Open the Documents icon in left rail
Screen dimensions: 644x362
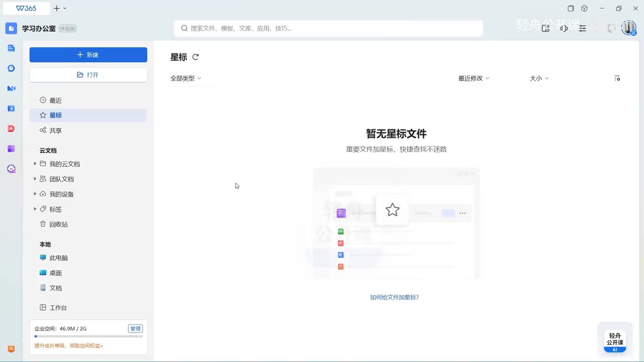11,48
